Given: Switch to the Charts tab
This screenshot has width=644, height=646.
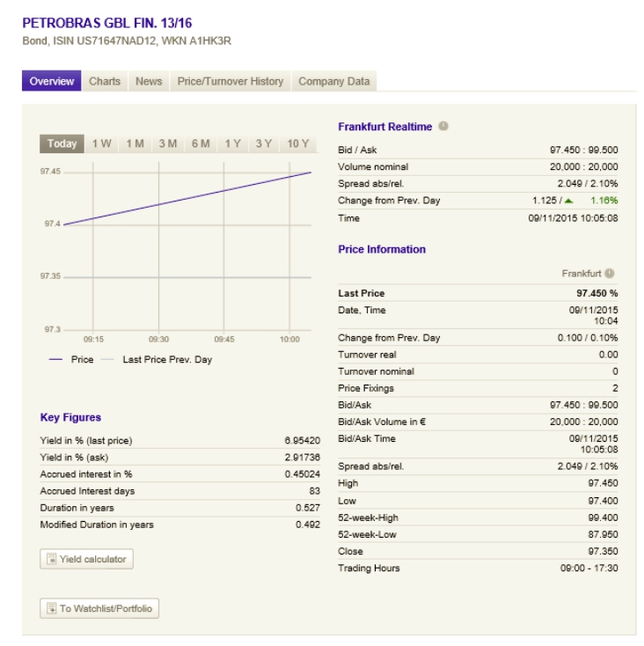Looking at the screenshot, I should (x=105, y=81).
